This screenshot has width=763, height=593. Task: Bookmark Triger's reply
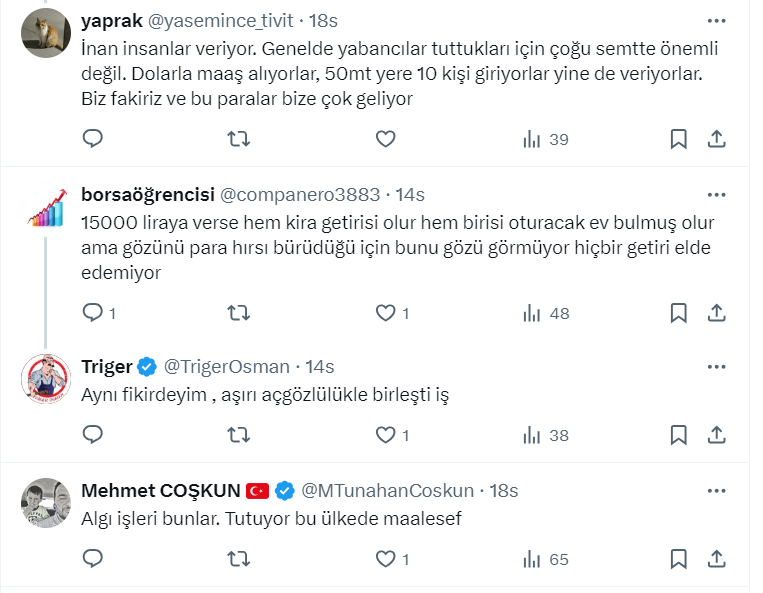click(x=678, y=434)
